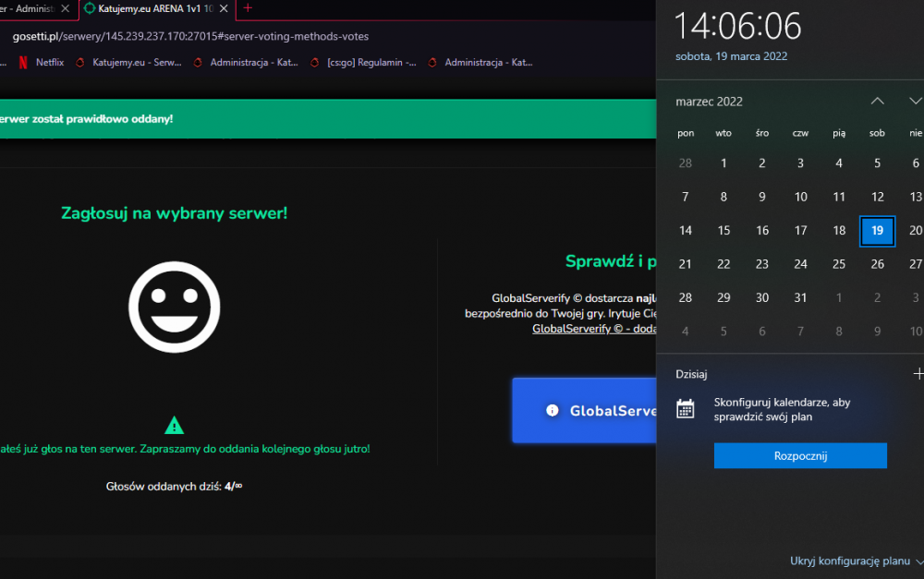Select March 12 in the calendar

[878, 197]
